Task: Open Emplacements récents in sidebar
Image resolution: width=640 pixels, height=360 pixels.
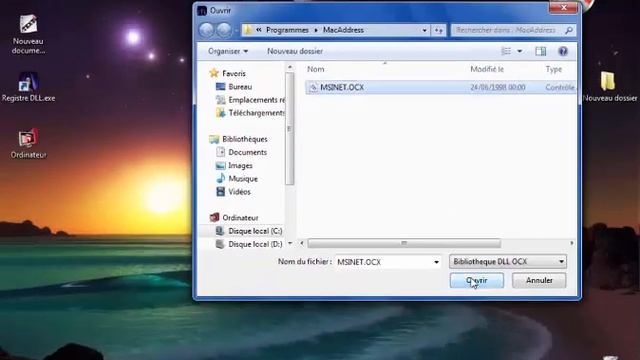Action: [x=256, y=100]
